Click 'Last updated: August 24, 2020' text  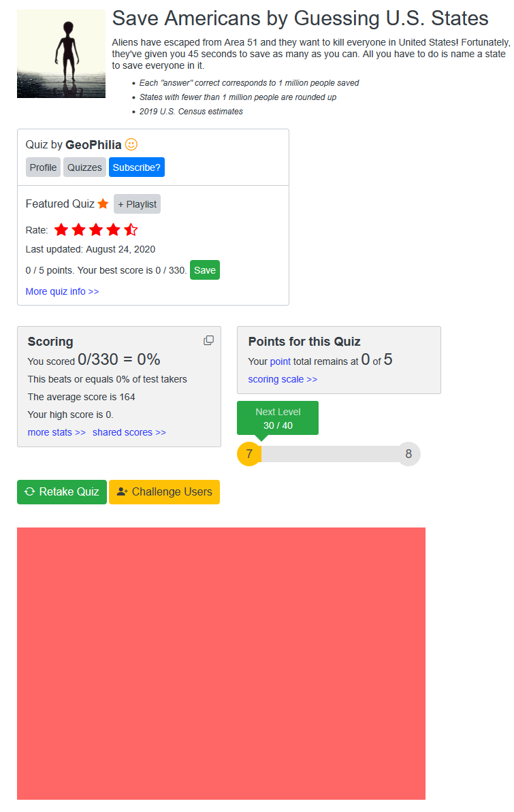click(x=91, y=249)
